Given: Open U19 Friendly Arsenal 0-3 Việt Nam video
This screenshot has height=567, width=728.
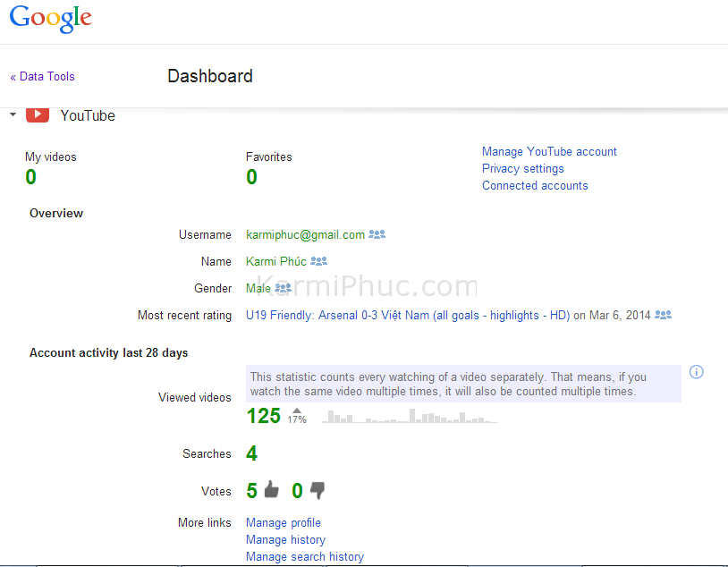Looking at the screenshot, I should 408,316.
